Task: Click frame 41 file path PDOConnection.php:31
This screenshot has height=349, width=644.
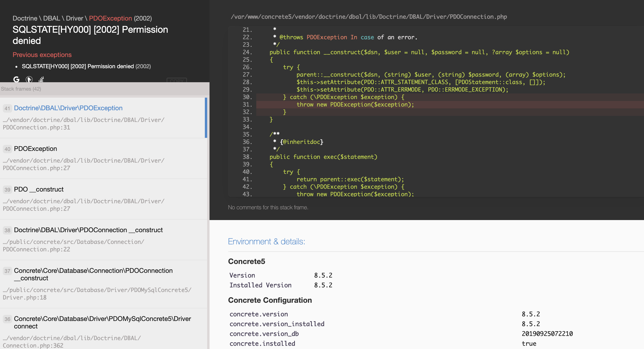Action: [83, 124]
